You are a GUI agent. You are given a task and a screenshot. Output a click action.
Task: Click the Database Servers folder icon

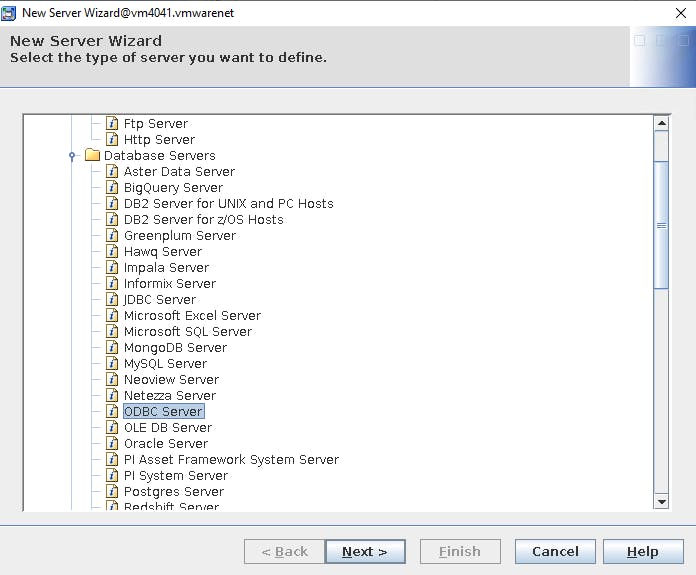[92, 156]
